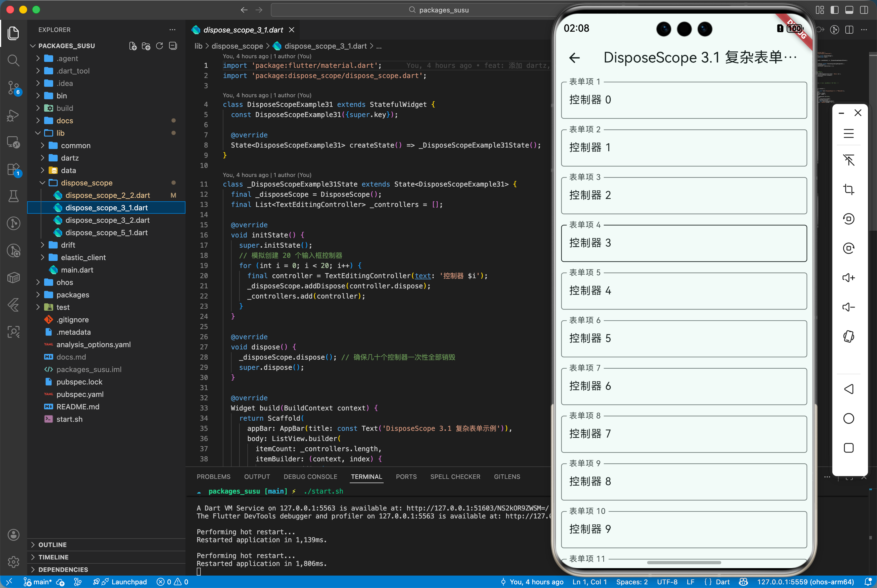The image size is (877, 588).
Task: Open the Run and Debug view
Action: (14, 116)
